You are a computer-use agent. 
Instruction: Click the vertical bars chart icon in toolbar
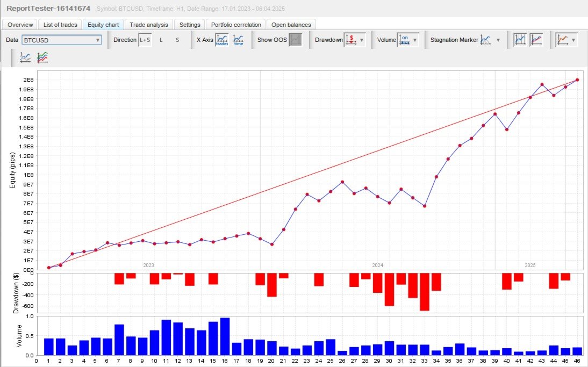(x=520, y=40)
